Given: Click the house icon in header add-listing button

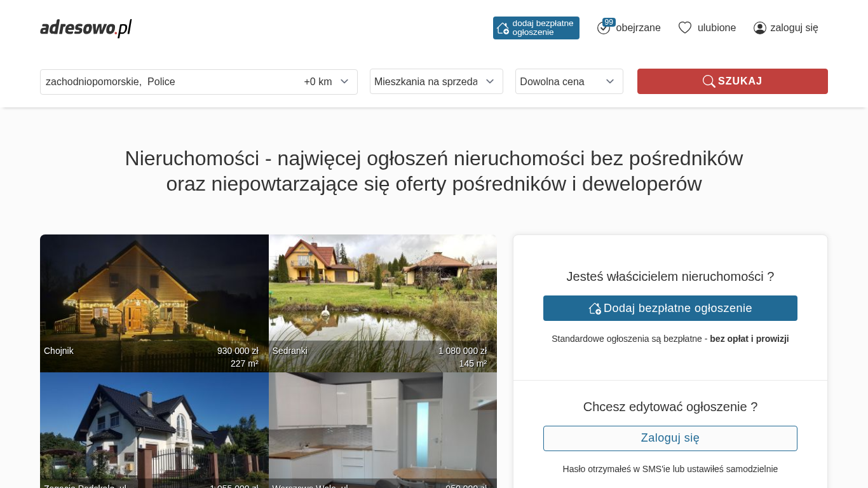Looking at the screenshot, I should tap(503, 28).
